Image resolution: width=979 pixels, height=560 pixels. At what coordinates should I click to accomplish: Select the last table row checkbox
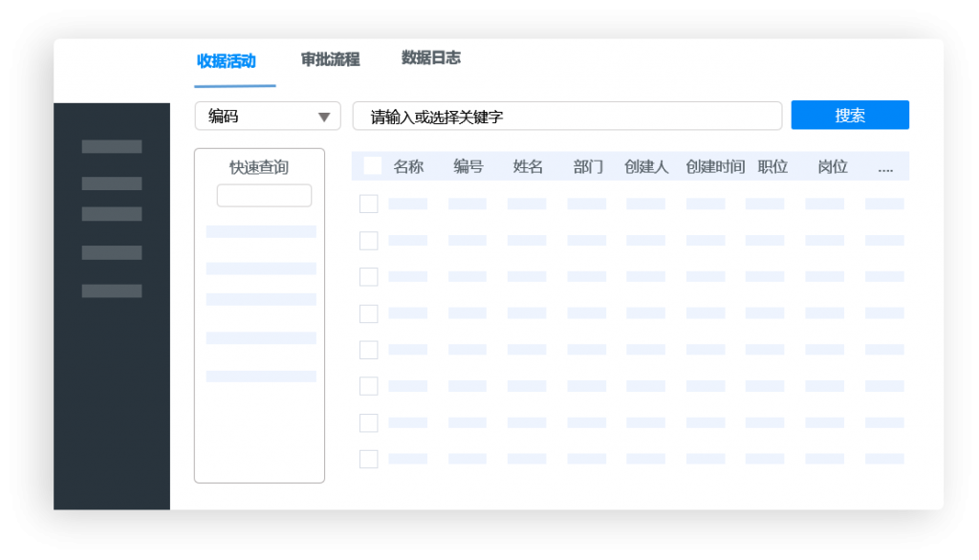368,459
